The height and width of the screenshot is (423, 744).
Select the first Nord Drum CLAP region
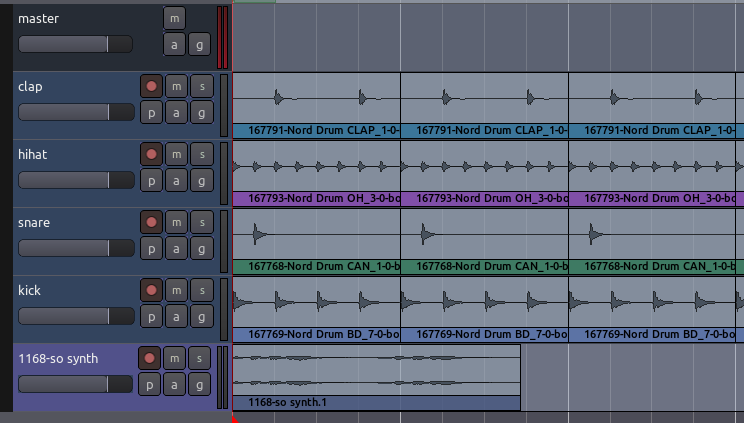coord(316,105)
